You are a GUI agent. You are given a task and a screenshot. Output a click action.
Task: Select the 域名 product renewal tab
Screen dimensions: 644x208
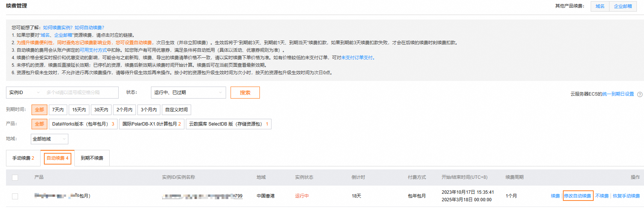600,6
